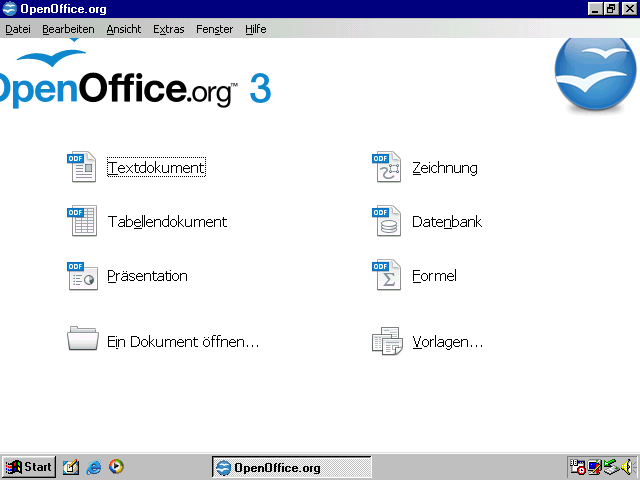The image size is (640, 480).
Task: Create a new Datenbank
Action: 447,222
